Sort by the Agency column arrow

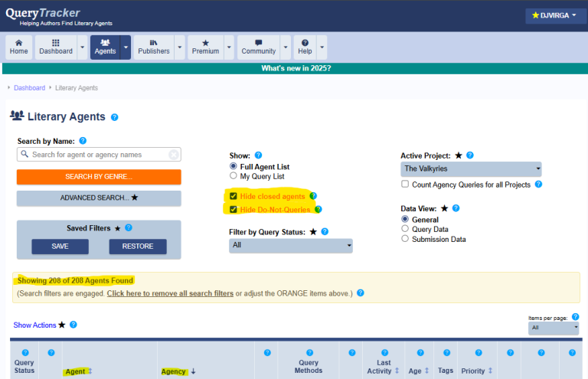click(x=193, y=371)
